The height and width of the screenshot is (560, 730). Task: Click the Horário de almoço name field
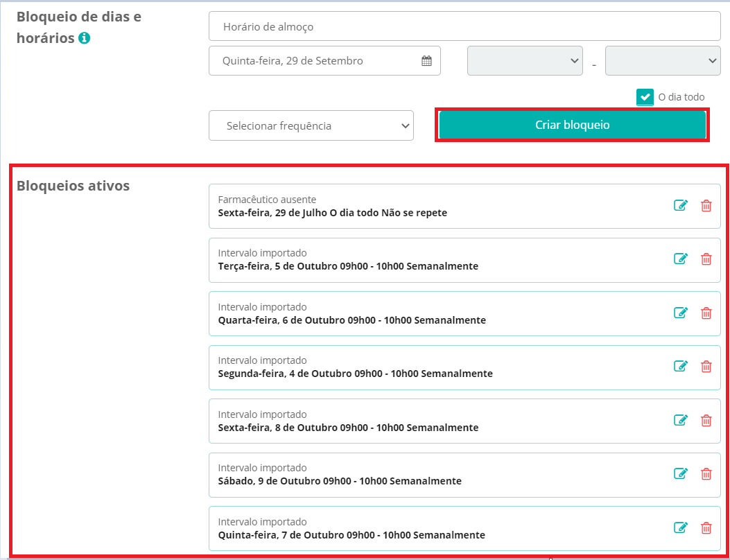pyautogui.click(x=464, y=26)
